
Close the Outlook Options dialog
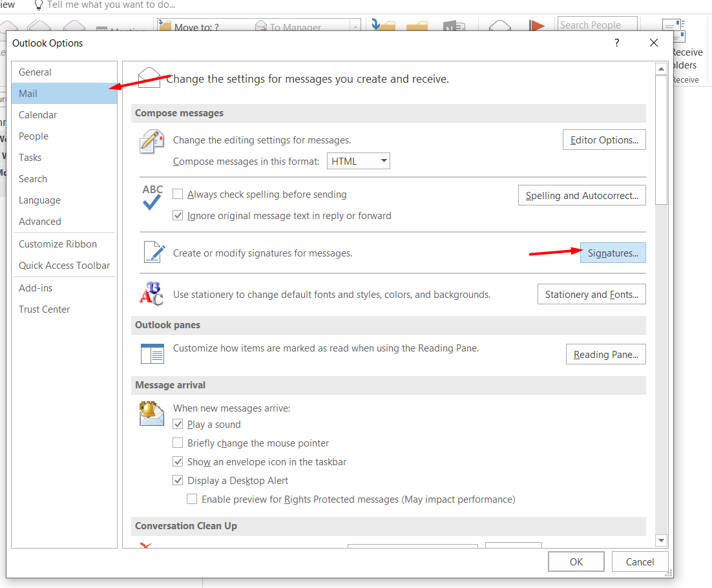(654, 43)
